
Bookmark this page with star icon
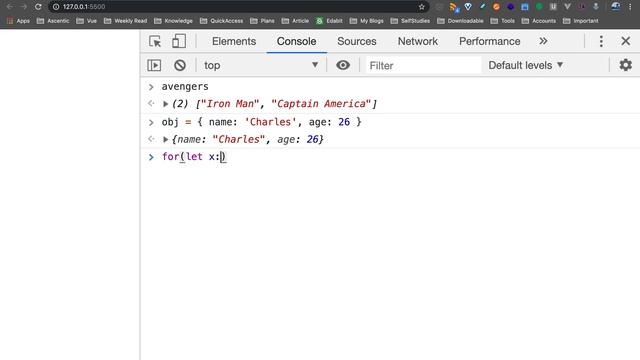[x=422, y=7]
